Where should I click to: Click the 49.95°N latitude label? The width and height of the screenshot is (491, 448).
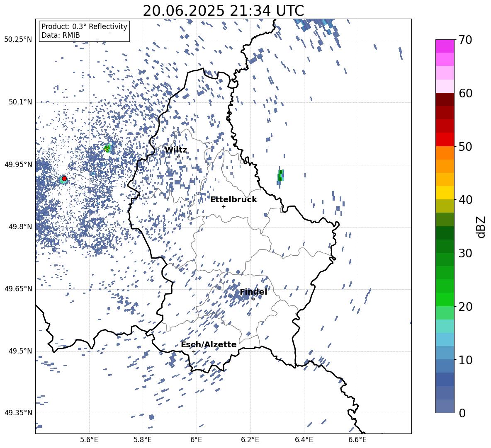(x=18, y=165)
